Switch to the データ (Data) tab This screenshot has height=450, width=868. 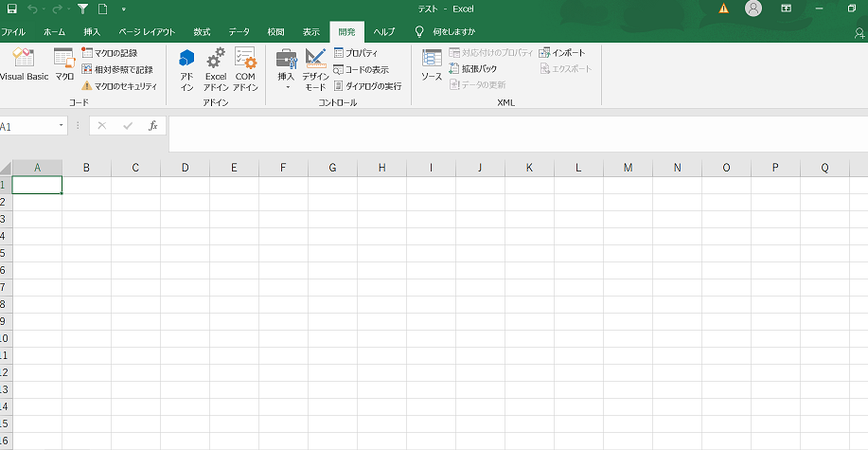coord(239,31)
